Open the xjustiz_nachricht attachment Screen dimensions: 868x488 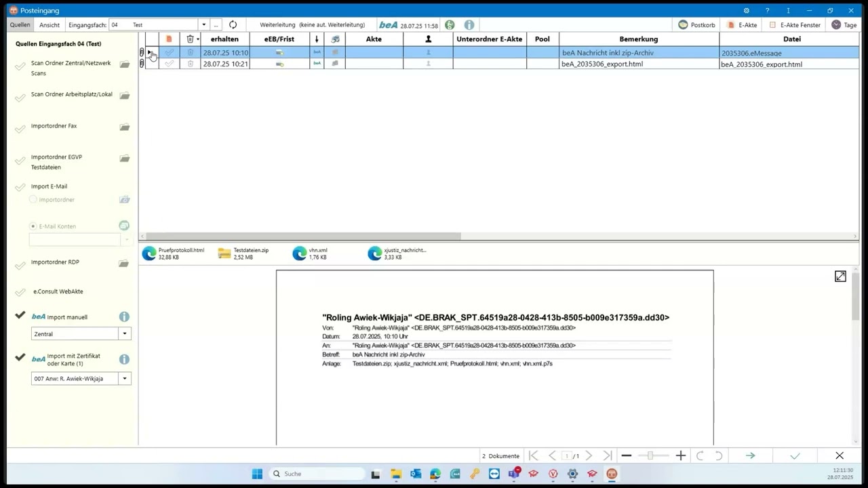coord(397,253)
